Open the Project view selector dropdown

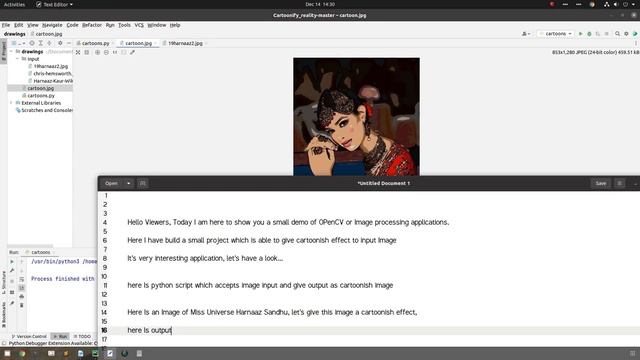(18, 43)
